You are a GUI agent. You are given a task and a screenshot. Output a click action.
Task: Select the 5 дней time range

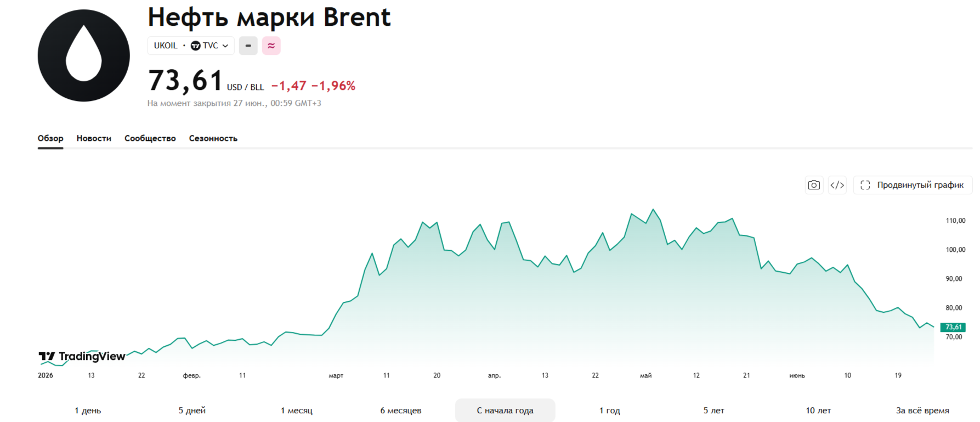tap(192, 410)
